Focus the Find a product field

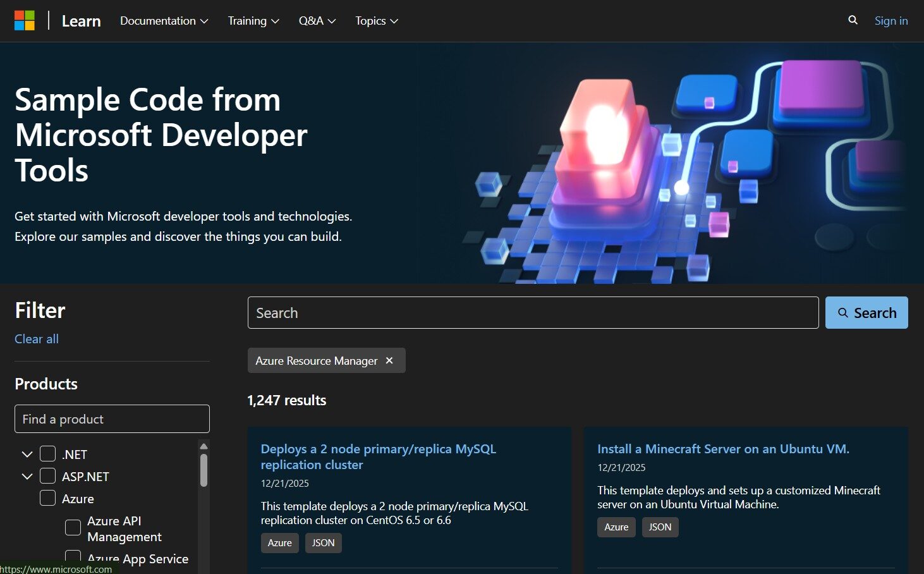(x=112, y=419)
